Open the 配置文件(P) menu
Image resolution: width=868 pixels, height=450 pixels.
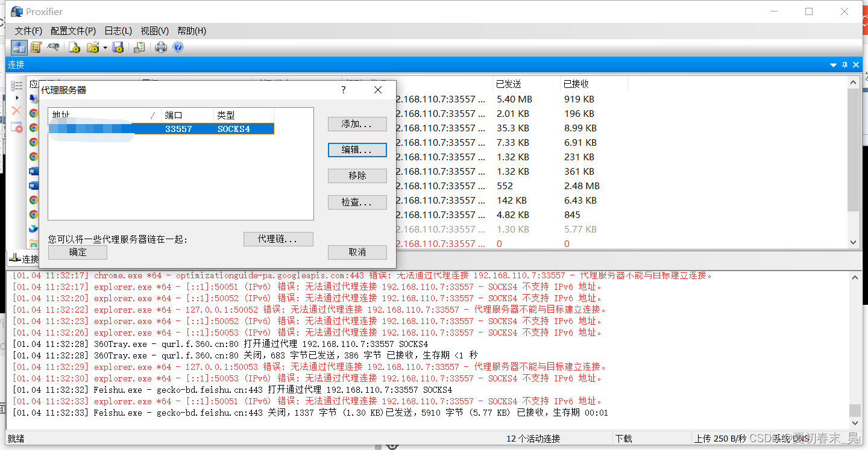73,31
